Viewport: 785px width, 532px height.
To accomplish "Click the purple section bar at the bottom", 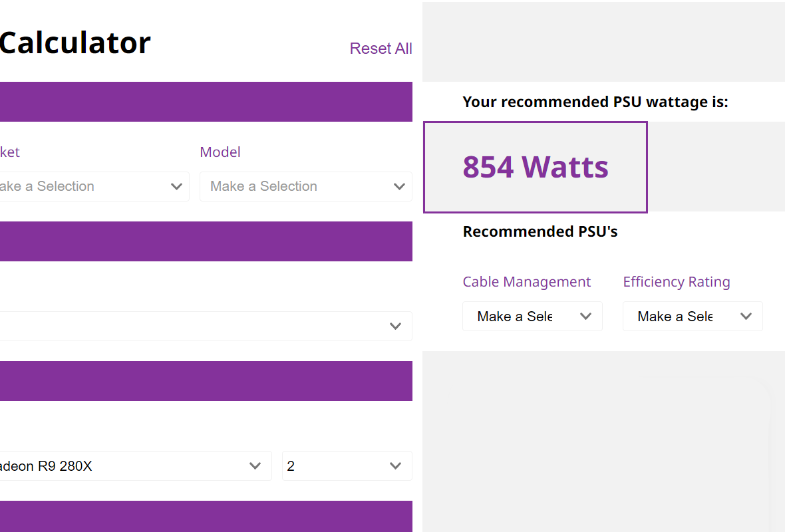I will (x=206, y=517).
